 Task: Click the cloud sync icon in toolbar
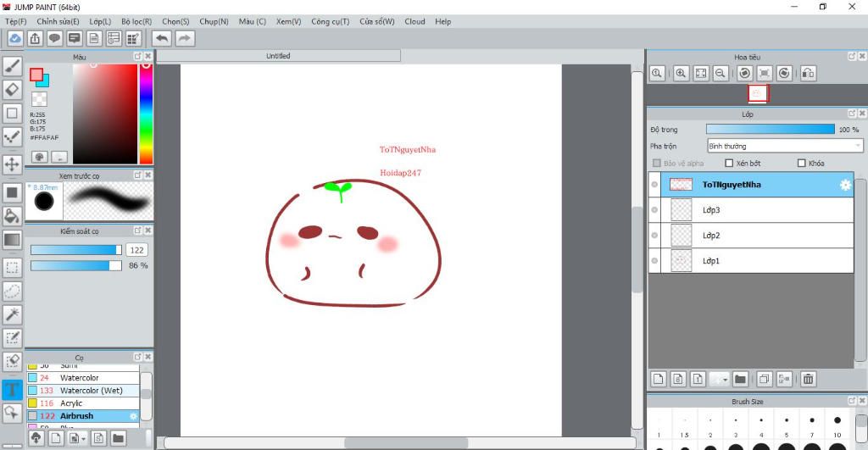click(x=15, y=38)
